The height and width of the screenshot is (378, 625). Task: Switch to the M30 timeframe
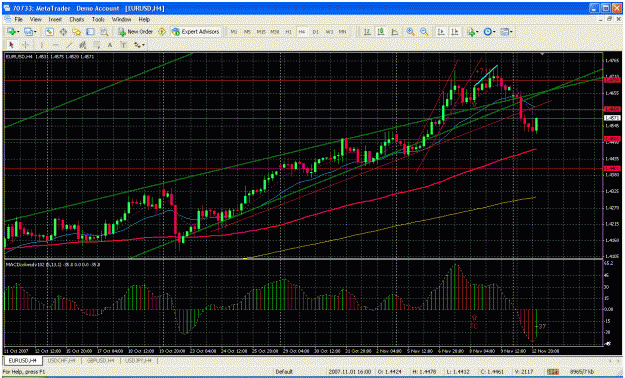pos(275,32)
